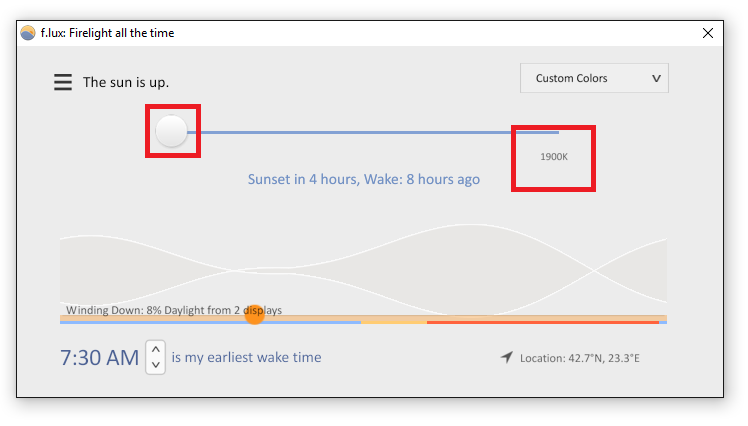Click the f.lux logo in title bar
This screenshot has height=426, width=748.
pos(28,33)
